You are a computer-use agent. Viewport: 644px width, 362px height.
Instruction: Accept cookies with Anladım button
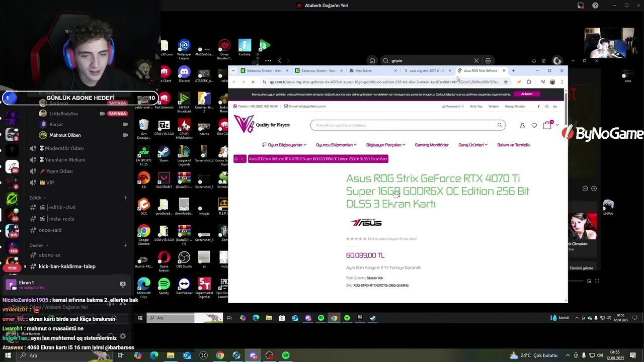527,94
